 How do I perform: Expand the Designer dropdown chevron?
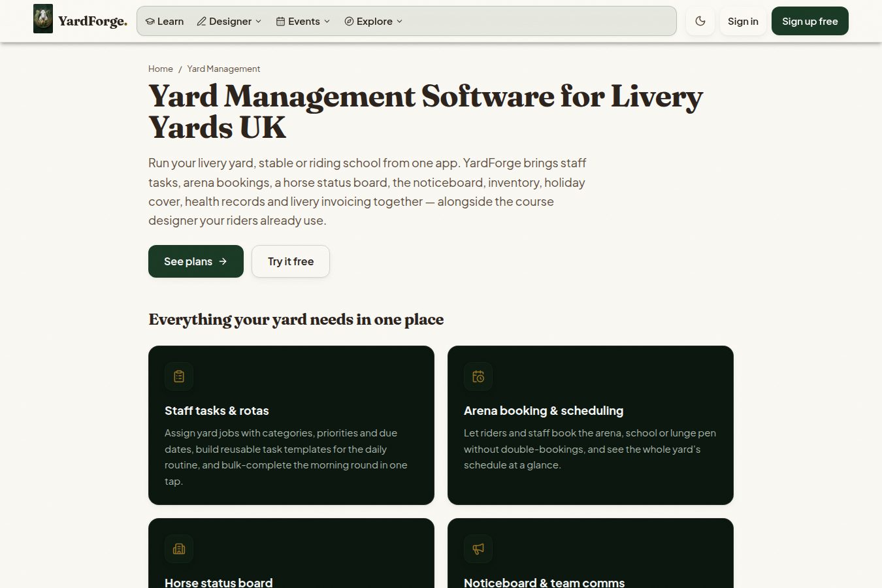259,22
